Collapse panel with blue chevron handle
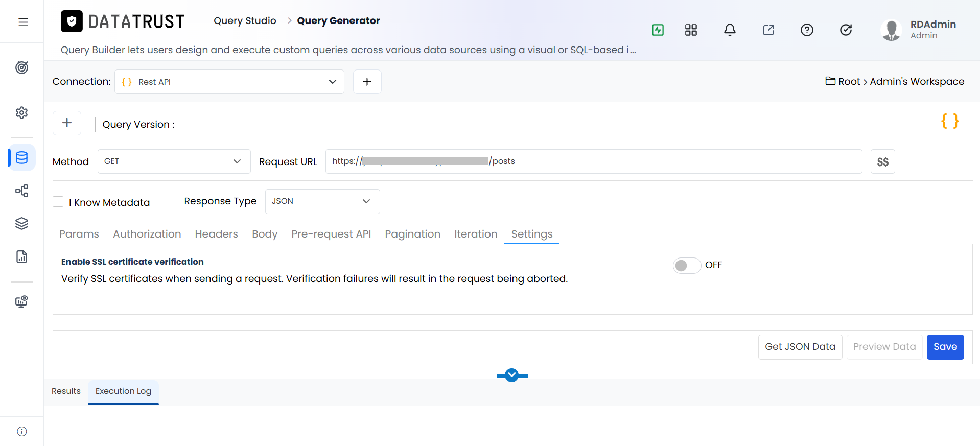Screen dimensions: 980x446 tap(511, 375)
